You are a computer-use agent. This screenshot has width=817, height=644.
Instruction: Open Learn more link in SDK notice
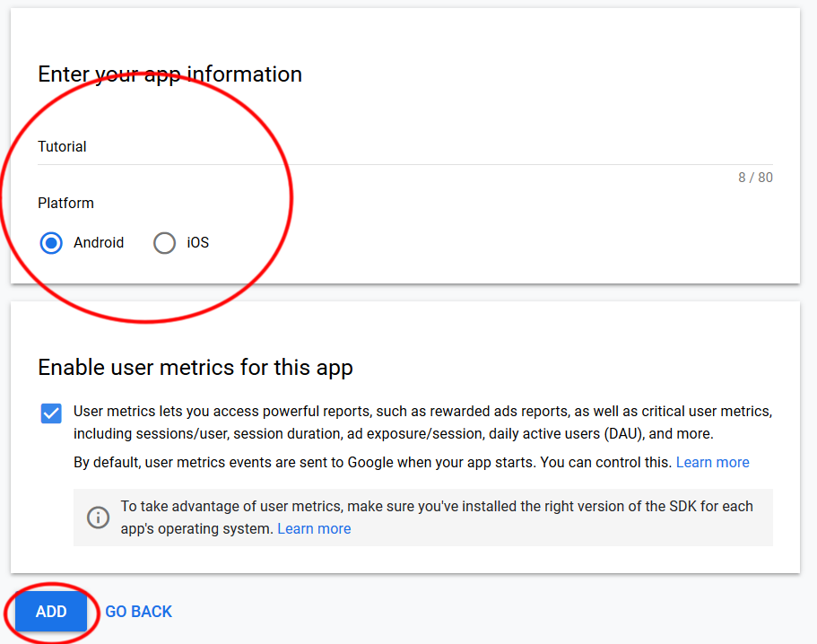coord(314,528)
